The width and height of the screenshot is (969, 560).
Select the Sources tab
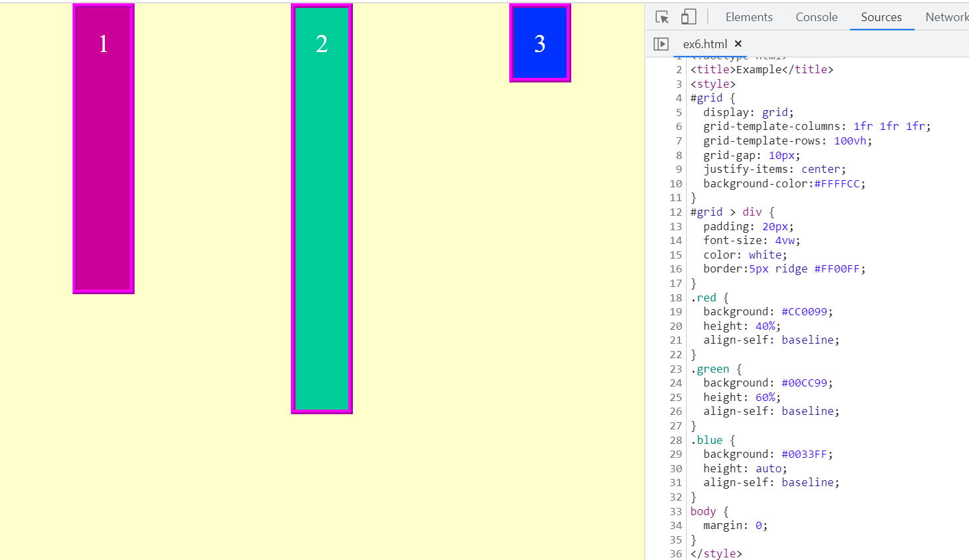click(881, 17)
